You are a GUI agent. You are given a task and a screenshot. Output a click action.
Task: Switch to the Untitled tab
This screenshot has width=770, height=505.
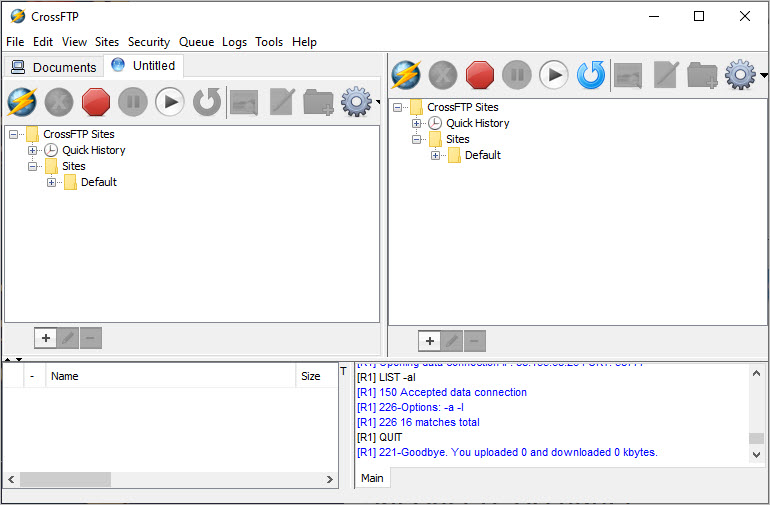(x=143, y=66)
